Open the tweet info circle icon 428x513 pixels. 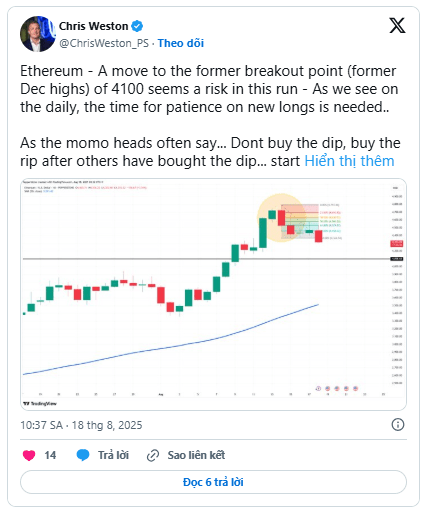(398, 425)
